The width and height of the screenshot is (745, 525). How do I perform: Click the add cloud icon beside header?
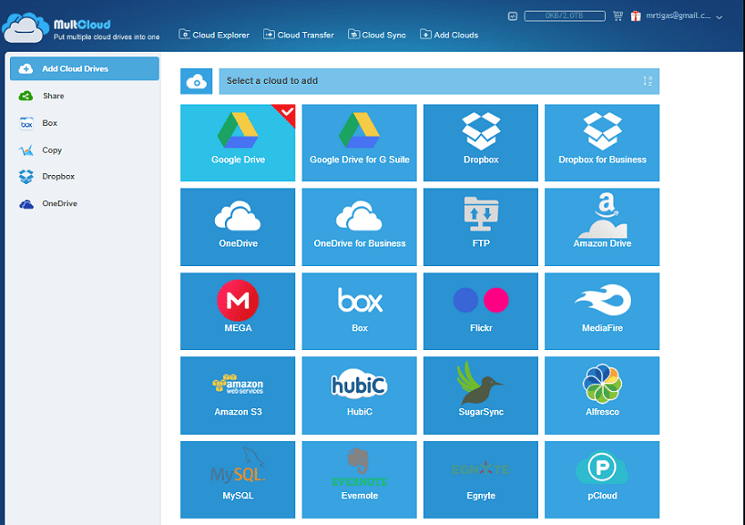point(196,81)
